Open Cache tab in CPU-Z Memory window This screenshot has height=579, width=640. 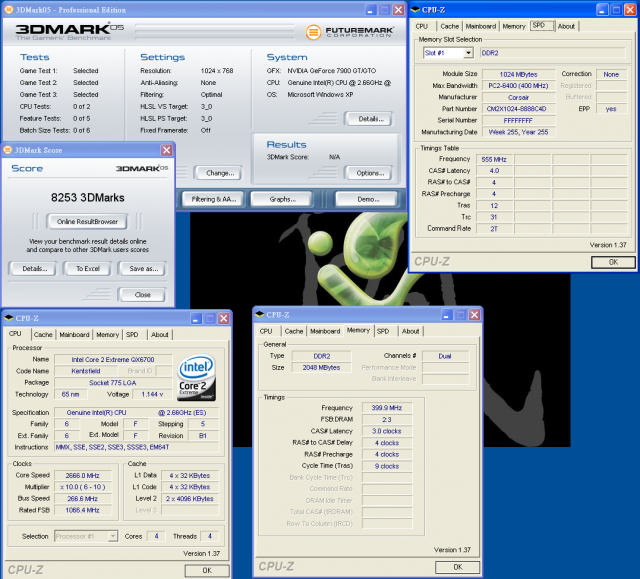tap(294, 331)
